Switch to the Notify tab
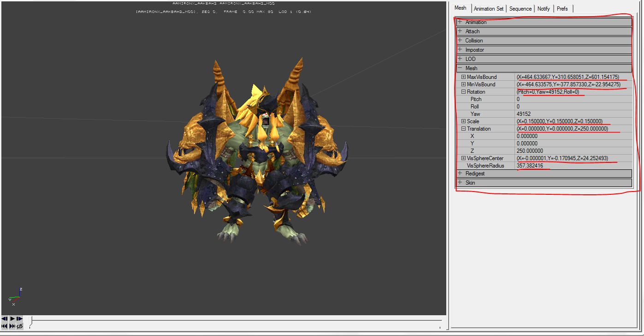Image resolution: width=644 pixels, height=336 pixels. (x=544, y=9)
